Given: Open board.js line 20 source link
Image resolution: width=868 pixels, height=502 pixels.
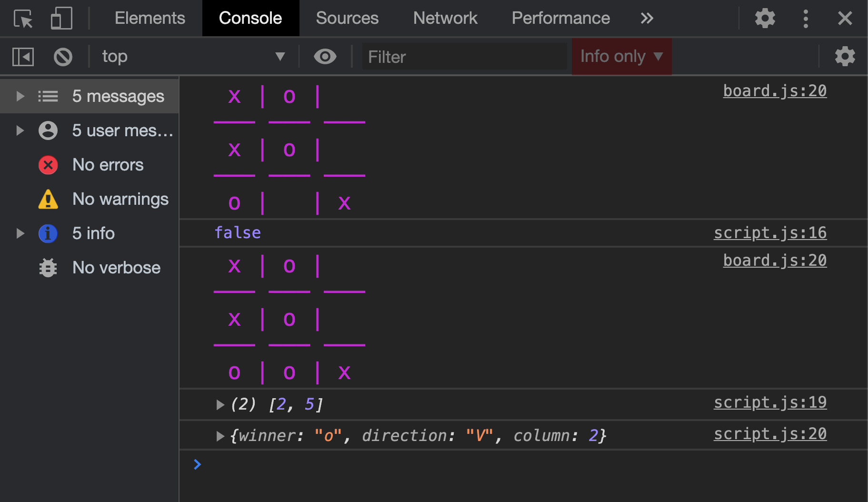Looking at the screenshot, I should (774, 90).
